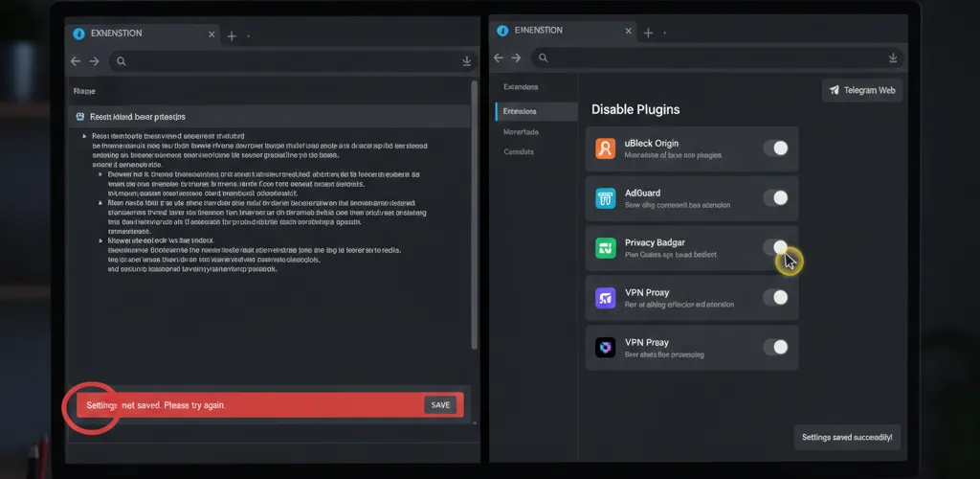Screen dimensions: 980x479
Task: Click the search magnifier icon in the left window
Action: pyautogui.click(x=122, y=61)
